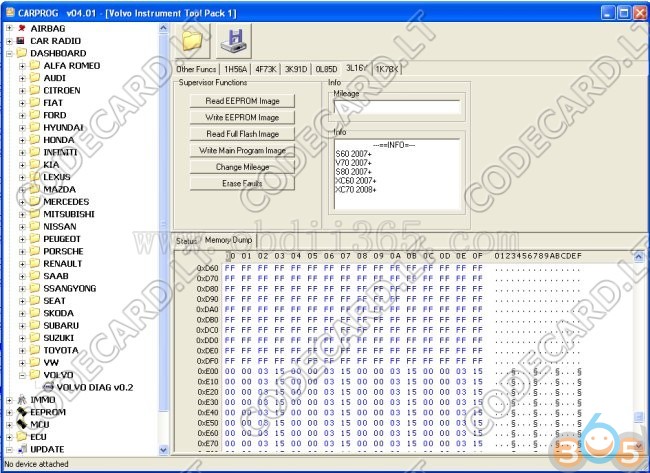Click memory dump row 0xD60 address

click(208, 268)
